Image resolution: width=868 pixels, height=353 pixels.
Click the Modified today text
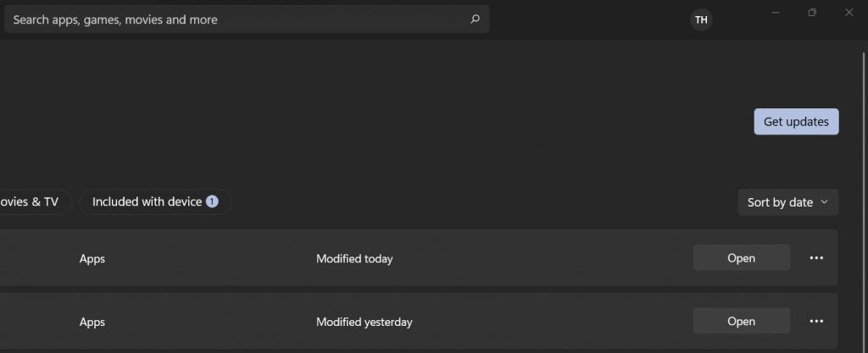(x=354, y=259)
